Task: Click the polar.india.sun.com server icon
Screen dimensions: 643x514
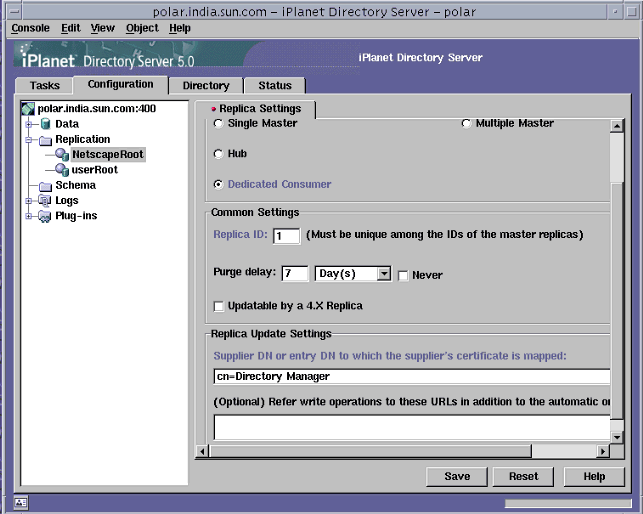Action: click(x=28, y=109)
